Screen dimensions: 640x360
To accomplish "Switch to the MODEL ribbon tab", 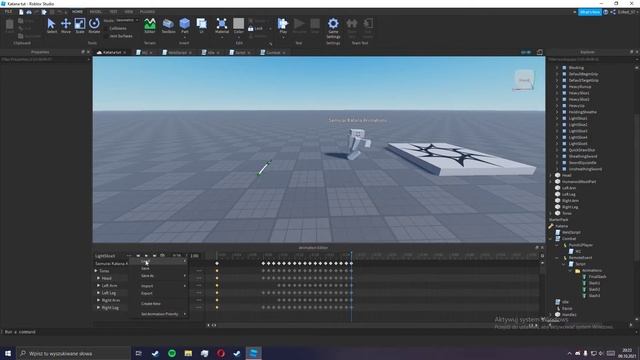I will pyautogui.click(x=96, y=12).
